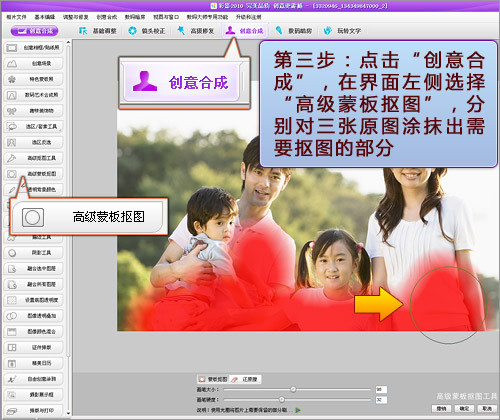Viewport: 500px width, 420px height.
Task: Select the 融合所有图层 merge all layers tool
Action: pyautogui.click(x=33, y=284)
